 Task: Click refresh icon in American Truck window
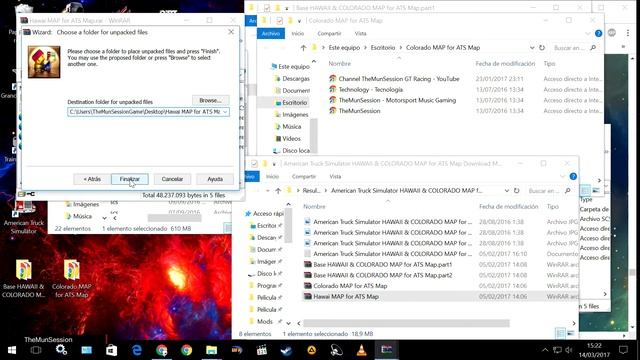tap(517, 191)
